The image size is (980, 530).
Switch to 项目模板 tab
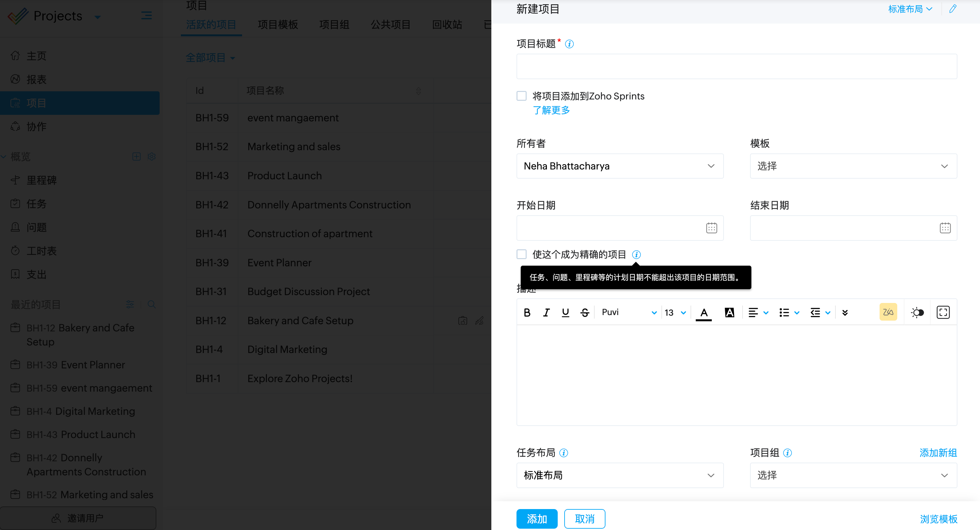click(278, 25)
